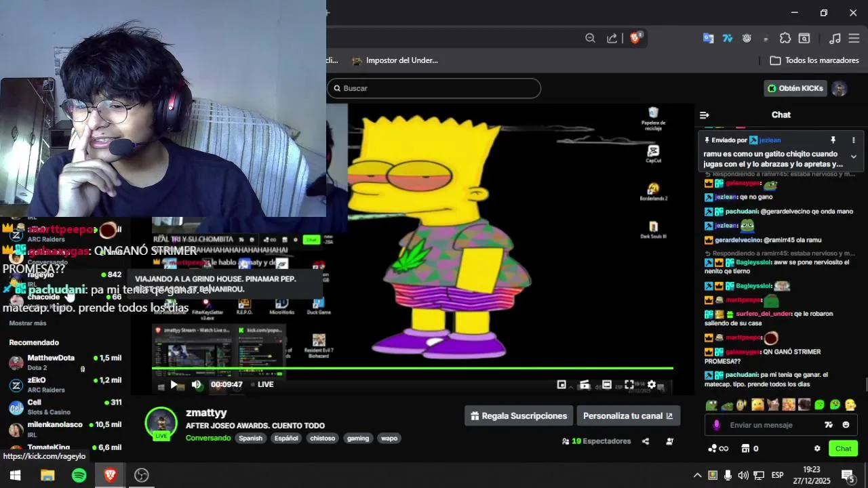868x488 pixels.
Task: Open the Brave Shields icon in address bar
Action: (635, 38)
